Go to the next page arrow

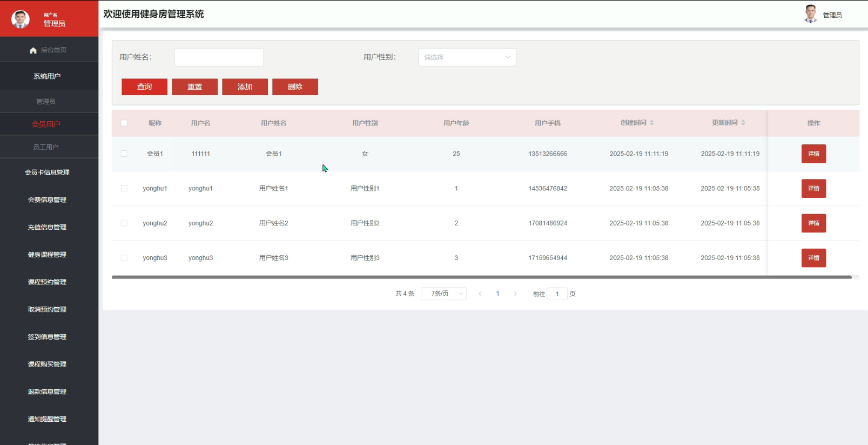[x=515, y=294]
